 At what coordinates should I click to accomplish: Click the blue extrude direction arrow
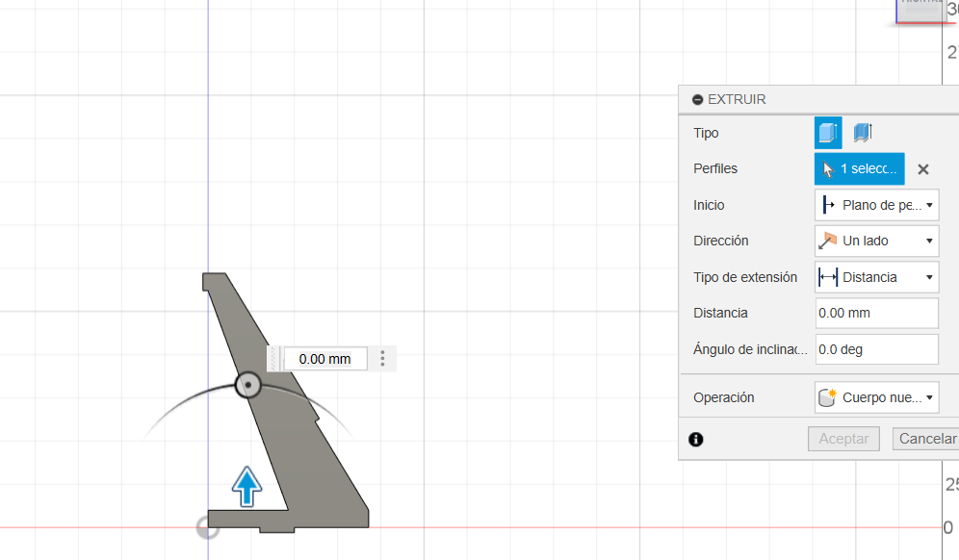(247, 487)
